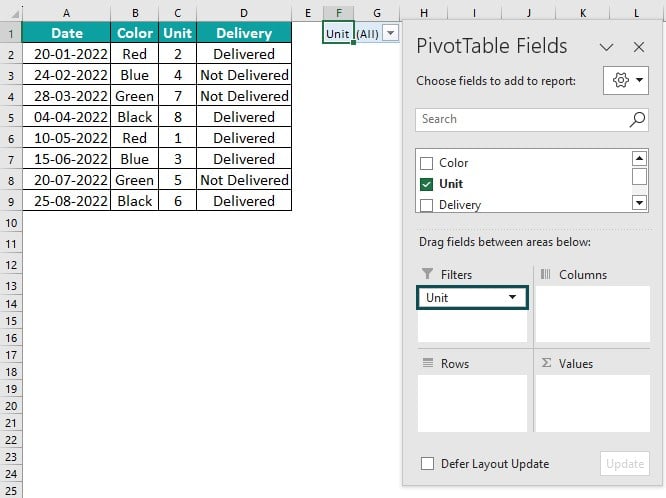
Task: Click cell with date 28-03-2022
Action: tap(66, 96)
